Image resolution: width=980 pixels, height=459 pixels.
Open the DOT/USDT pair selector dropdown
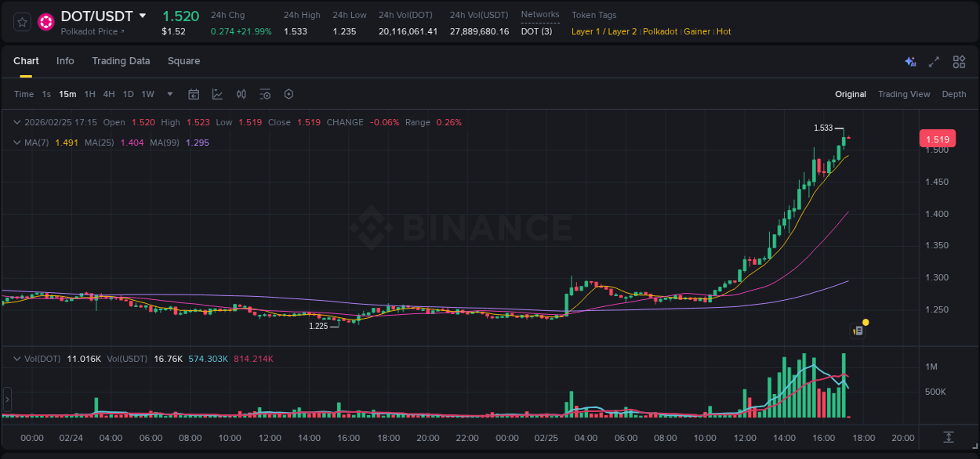click(142, 16)
